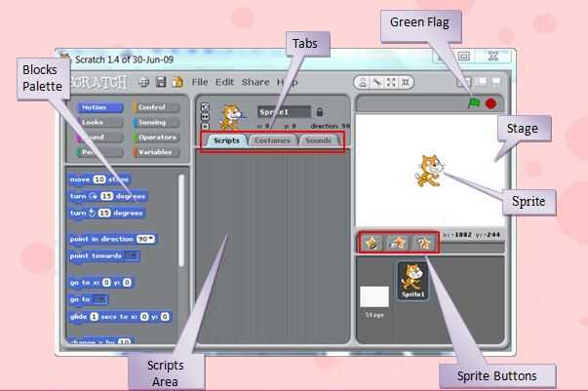The width and height of the screenshot is (588, 391).
Task: Switch to the Sounds tab
Action: click(319, 140)
